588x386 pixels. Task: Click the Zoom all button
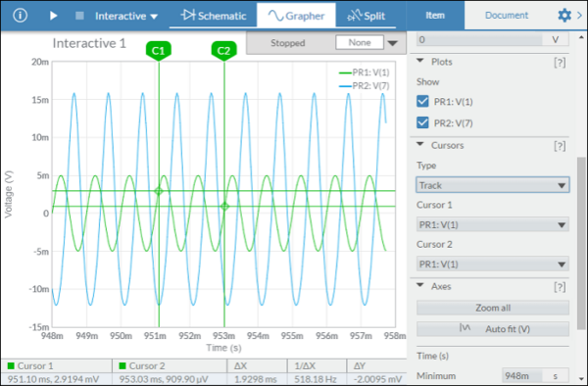point(492,308)
